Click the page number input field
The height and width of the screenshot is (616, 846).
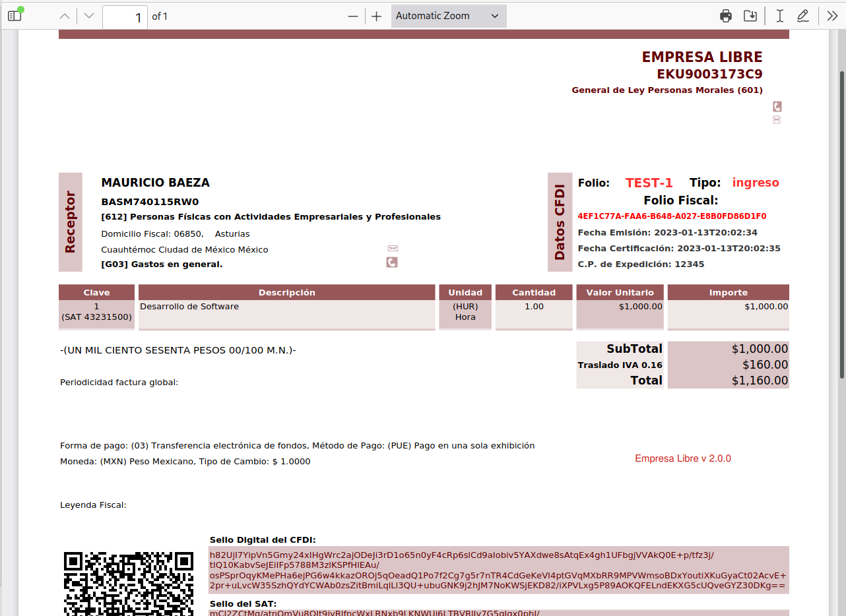tap(125, 16)
